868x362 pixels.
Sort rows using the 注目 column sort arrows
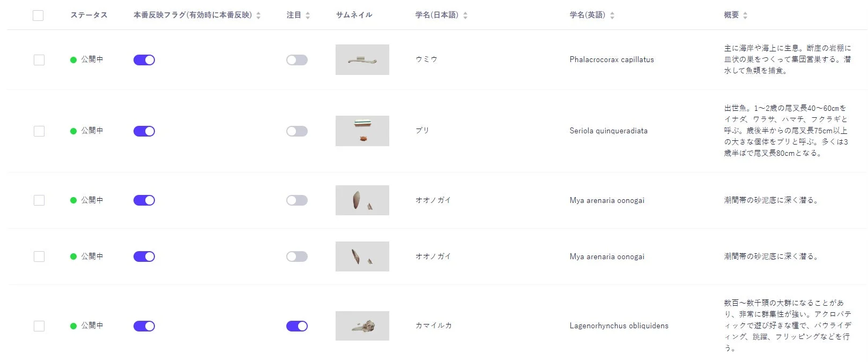point(307,15)
